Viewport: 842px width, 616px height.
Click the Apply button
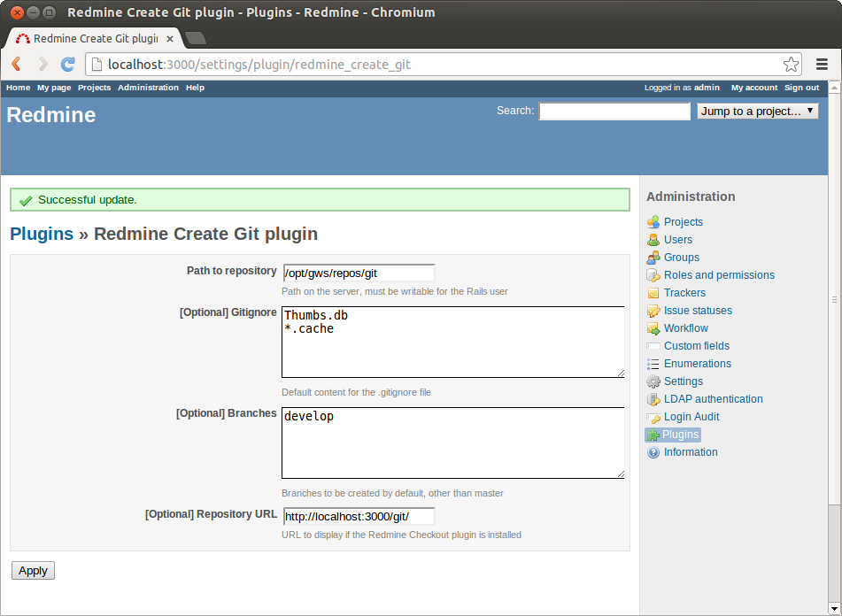pyautogui.click(x=34, y=570)
